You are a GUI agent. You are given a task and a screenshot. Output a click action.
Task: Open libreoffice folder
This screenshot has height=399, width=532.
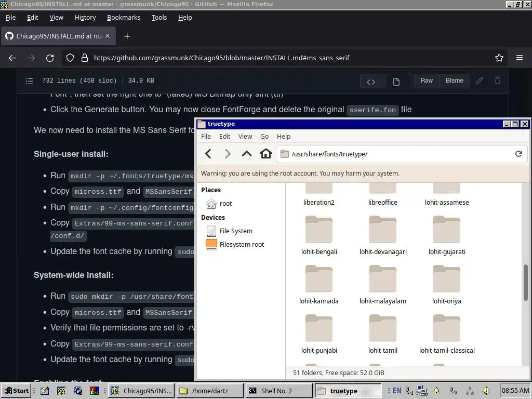pos(383,195)
